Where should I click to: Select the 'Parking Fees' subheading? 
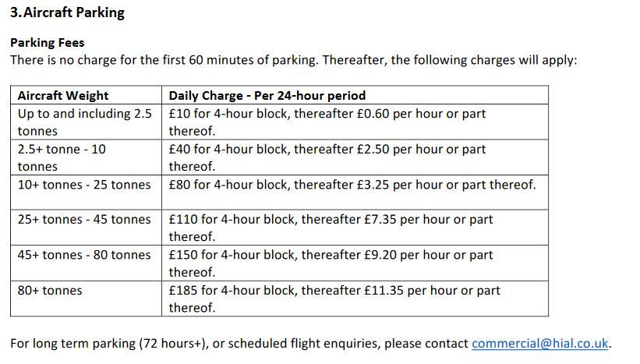click(x=47, y=43)
